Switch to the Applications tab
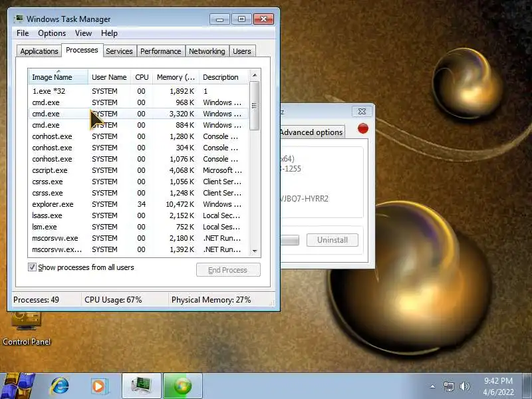The height and width of the screenshot is (399, 532). [x=39, y=51]
